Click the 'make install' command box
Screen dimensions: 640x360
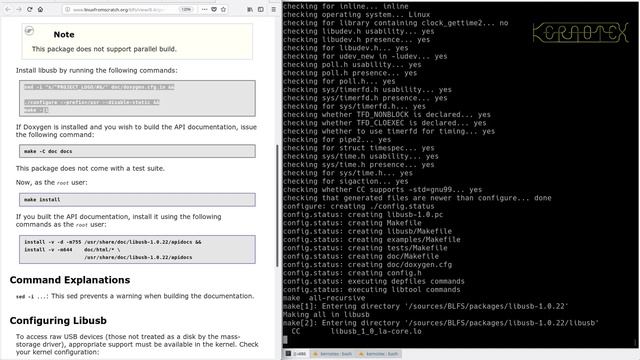(x=137, y=200)
